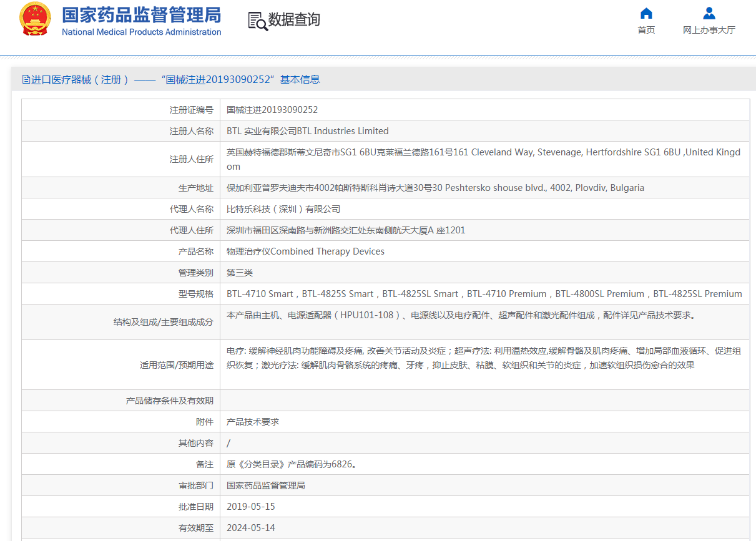Viewport: 756px width, 541px height.
Task: Select the 第三类 management category value
Action: pos(240,273)
